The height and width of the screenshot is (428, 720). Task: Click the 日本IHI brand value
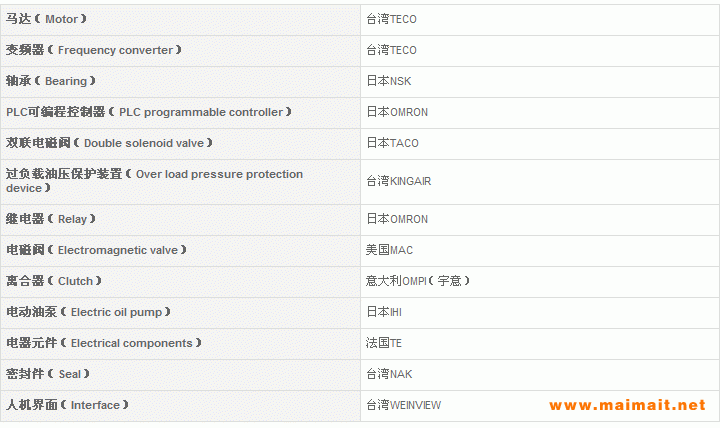pos(384,312)
